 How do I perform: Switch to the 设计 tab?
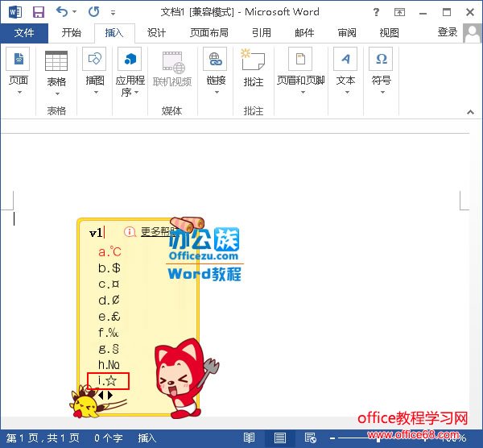156,33
